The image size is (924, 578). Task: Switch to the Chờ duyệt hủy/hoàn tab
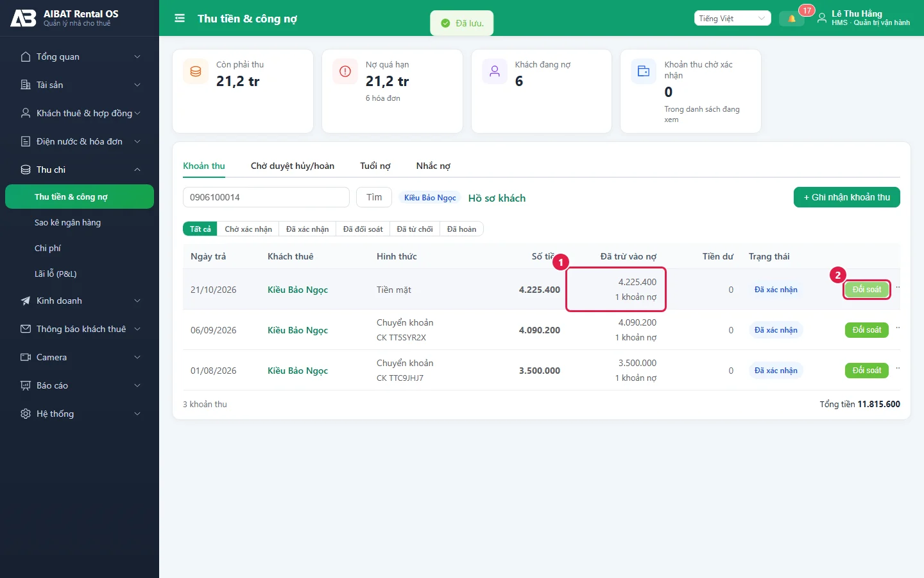coord(293,166)
